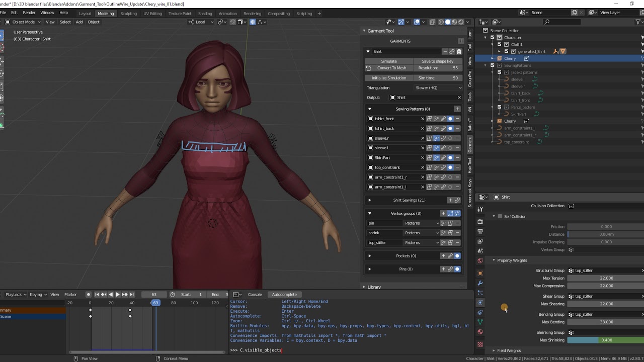The image size is (644, 362).
Task: Clear the tshirt_front pattern with X icon
Action: [423, 119]
